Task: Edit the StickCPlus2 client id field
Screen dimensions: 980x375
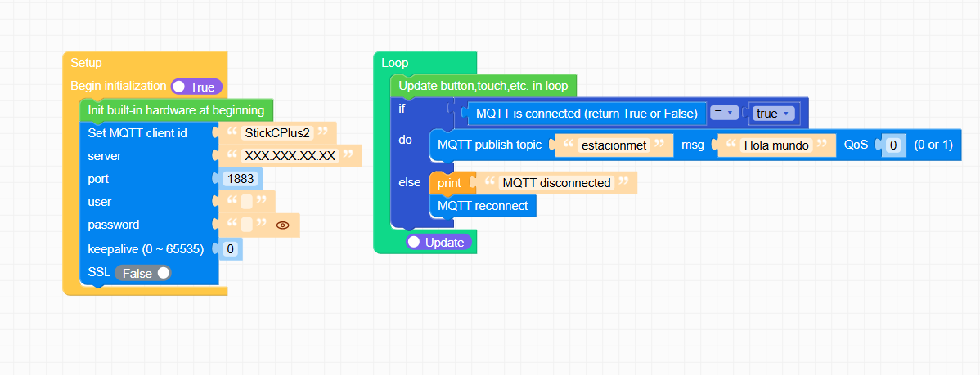Action: (276, 133)
